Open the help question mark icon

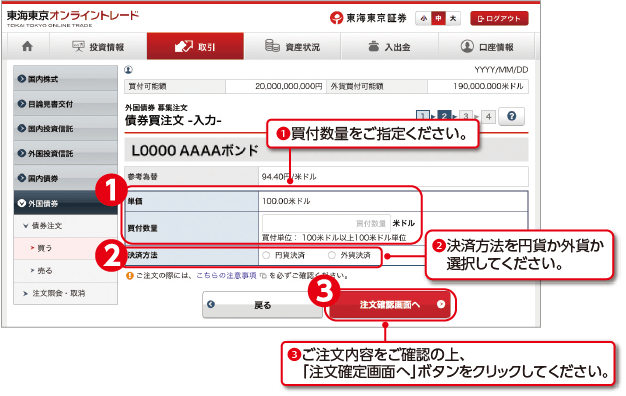point(511,116)
